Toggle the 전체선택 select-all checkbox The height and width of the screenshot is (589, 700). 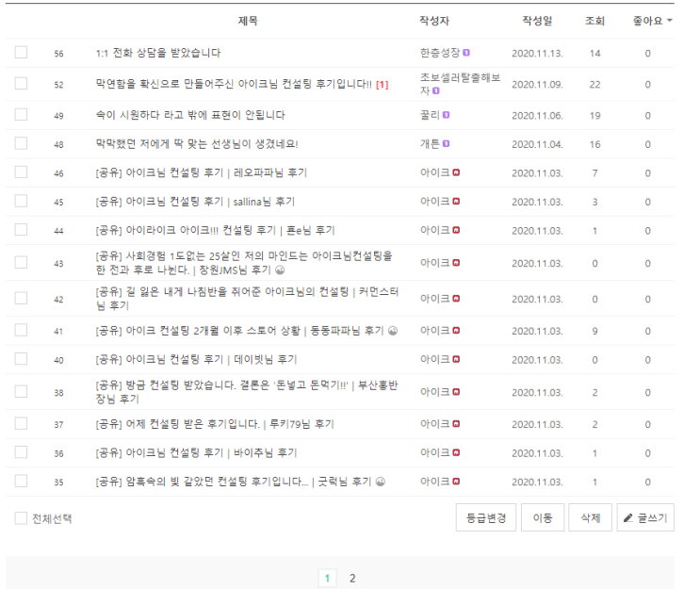point(21,518)
